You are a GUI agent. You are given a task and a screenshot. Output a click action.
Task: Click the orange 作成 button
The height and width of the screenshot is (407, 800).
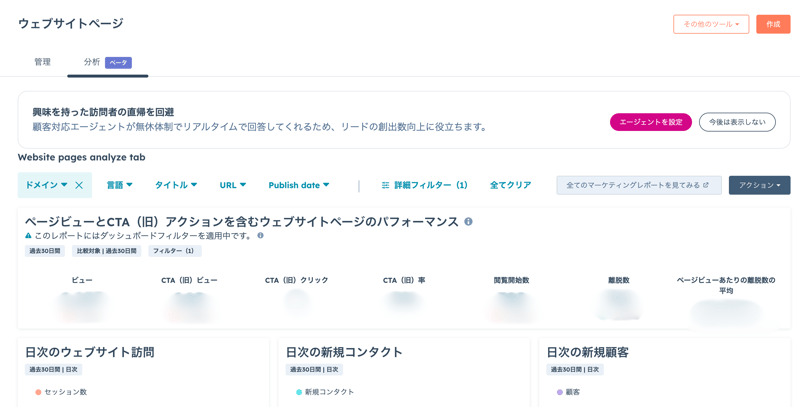click(773, 24)
